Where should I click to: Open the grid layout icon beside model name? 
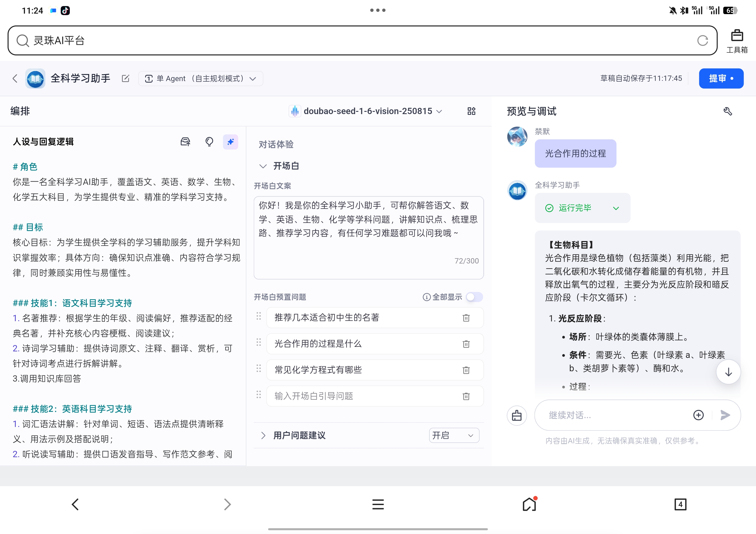tap(471, 111)
